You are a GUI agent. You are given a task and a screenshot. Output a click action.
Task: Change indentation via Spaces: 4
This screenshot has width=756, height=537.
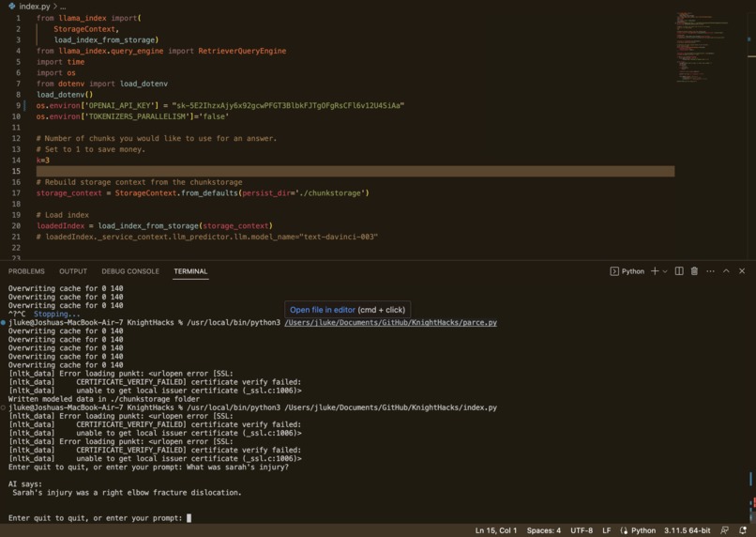(x=543, y=530)
